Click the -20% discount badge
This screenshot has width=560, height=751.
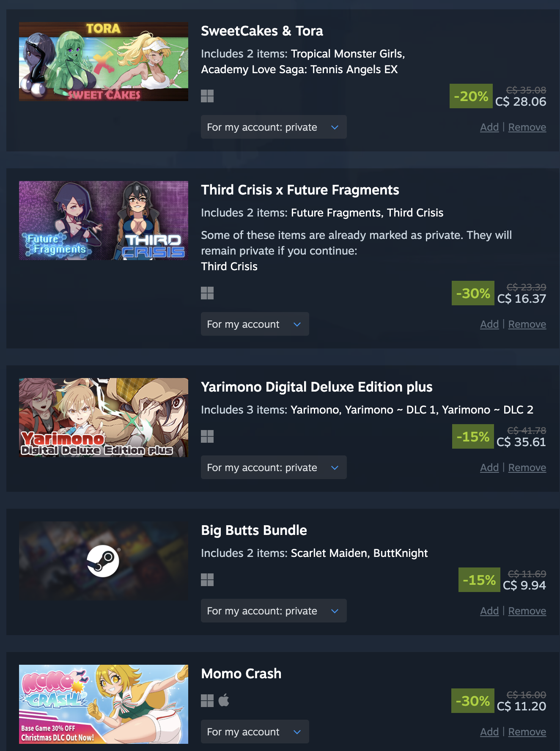(471, 96)
